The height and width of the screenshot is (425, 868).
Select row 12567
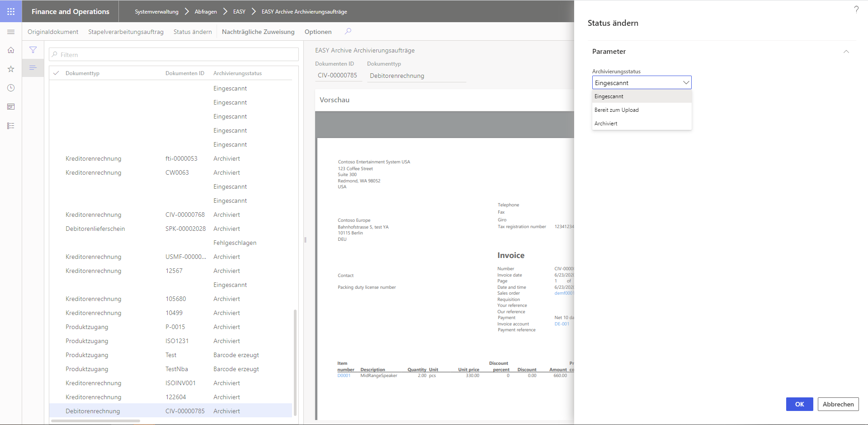[170, 271]
